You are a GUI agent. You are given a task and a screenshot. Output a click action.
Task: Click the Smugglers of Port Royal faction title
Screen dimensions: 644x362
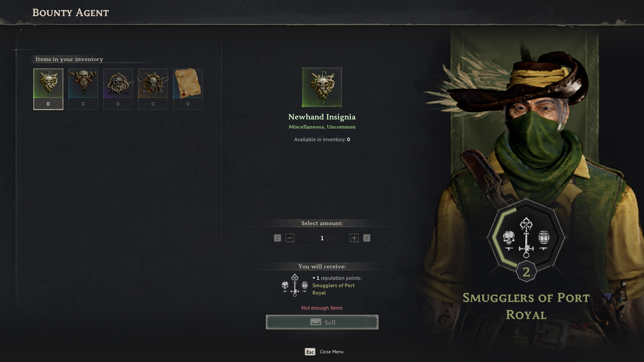(x=526, y=306)
